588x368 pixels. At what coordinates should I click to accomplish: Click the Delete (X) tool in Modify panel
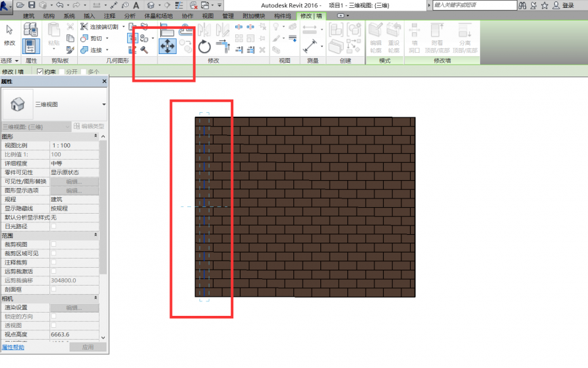pos(262,49)
